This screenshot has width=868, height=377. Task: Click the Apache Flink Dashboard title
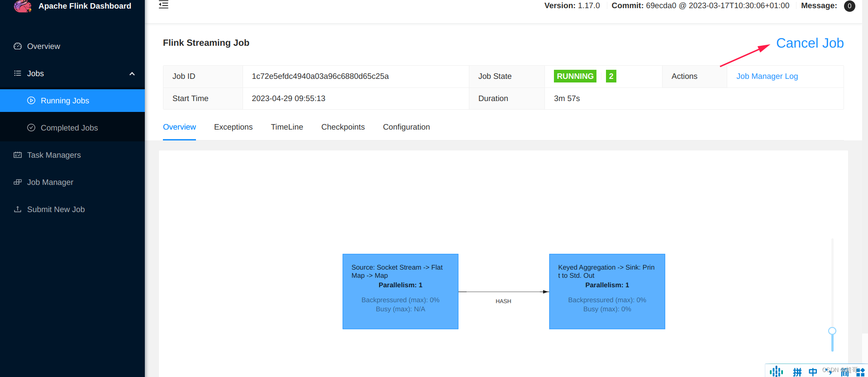click(x=85, y=6)
